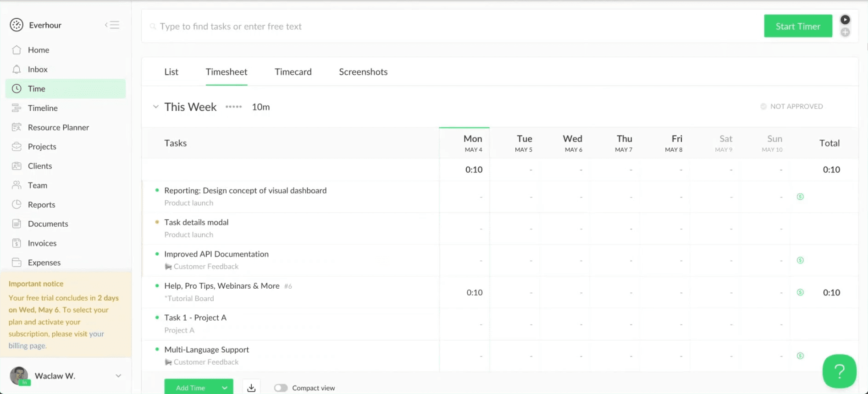The height and width of the screenshot is (394, 868).
Task: Click the play icon beside Start Timer
Action: (845, 20)
